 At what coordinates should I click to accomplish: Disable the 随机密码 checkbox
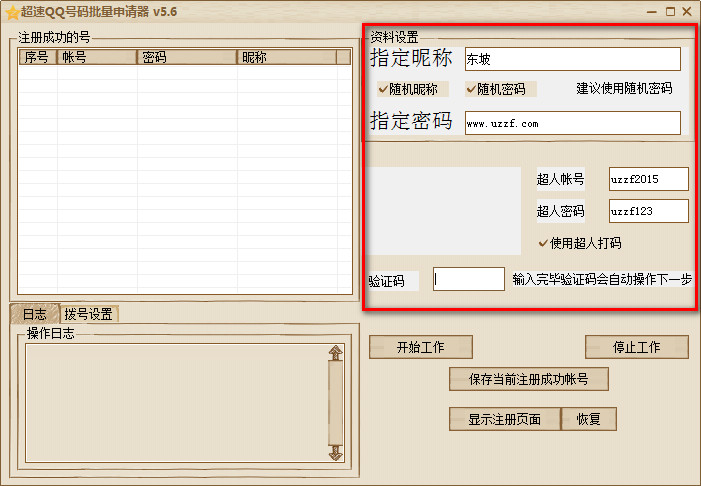472,89
